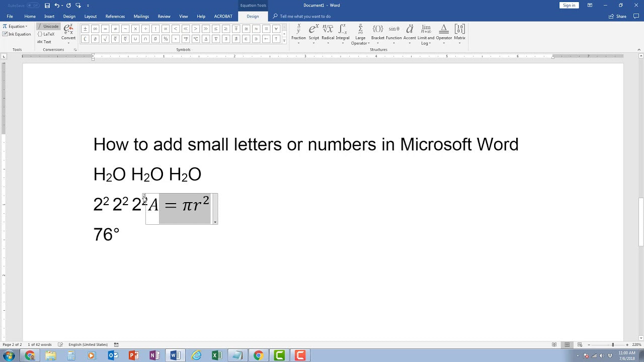This screenshot has height=362, width=644.
Task: Click the zoom in plus button
Action: (627, 344)
